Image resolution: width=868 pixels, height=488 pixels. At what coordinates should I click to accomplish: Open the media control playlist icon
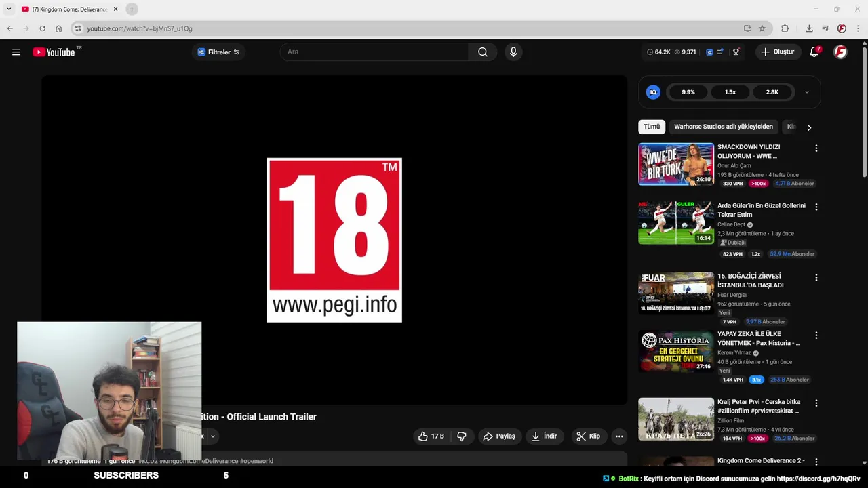point(825,28)
